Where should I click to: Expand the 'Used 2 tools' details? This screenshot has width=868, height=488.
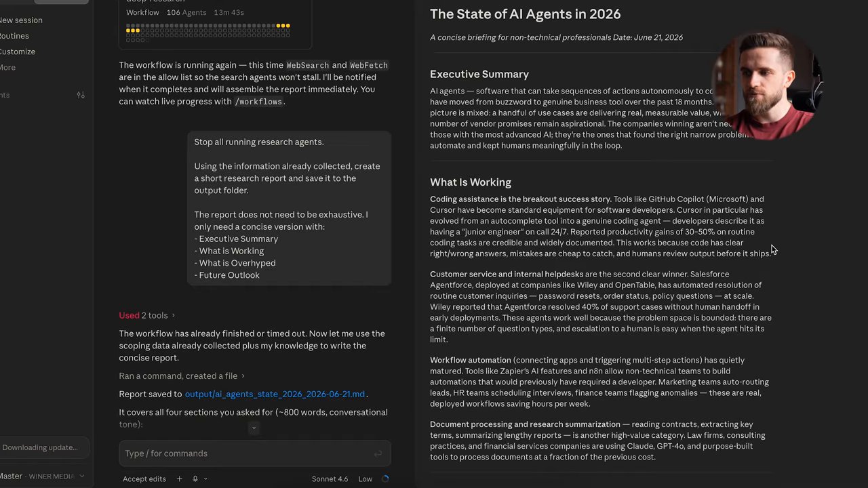[x=146, y=315]
